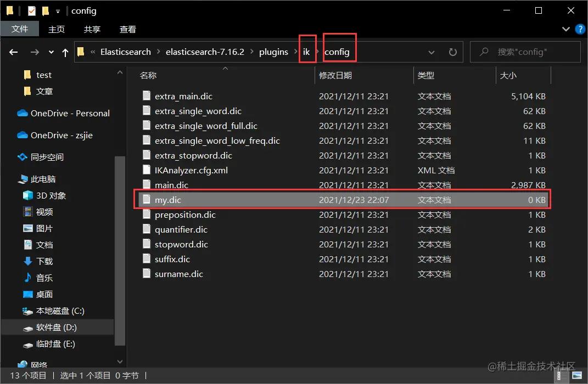This screenshot has width=588, height=384.
Task: Click the config breadcrumb segment
Action: 337,52
